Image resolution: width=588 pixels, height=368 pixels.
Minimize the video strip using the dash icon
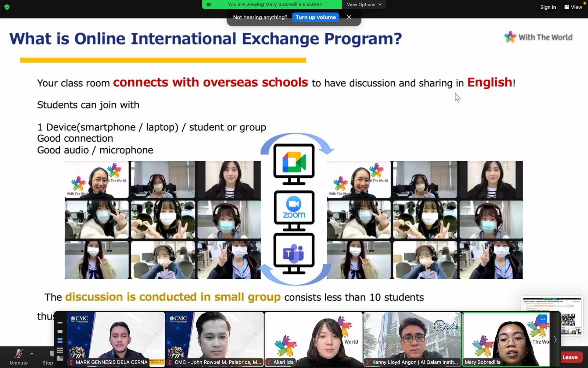pyautogui.click(x=60, y=323)
